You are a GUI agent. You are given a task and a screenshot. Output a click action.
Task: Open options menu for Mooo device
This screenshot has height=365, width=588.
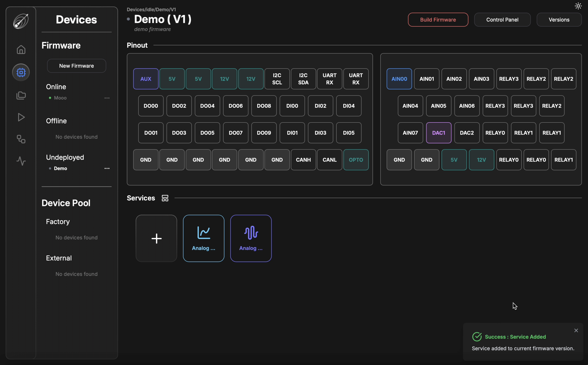[107, 98]
